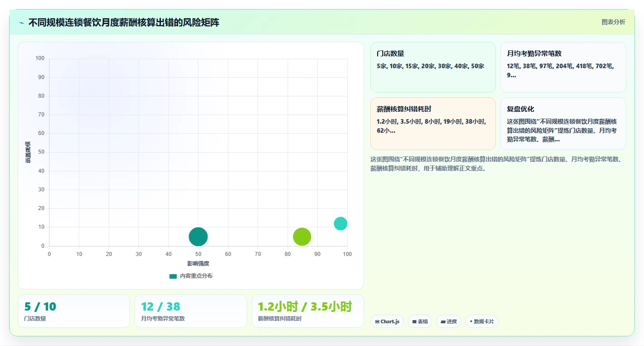644x346 pixels.
Task: Click the page title 不同规模连锁餐饮月度薪酬核算出错的风险矩阵
Action: click(124, 23)
